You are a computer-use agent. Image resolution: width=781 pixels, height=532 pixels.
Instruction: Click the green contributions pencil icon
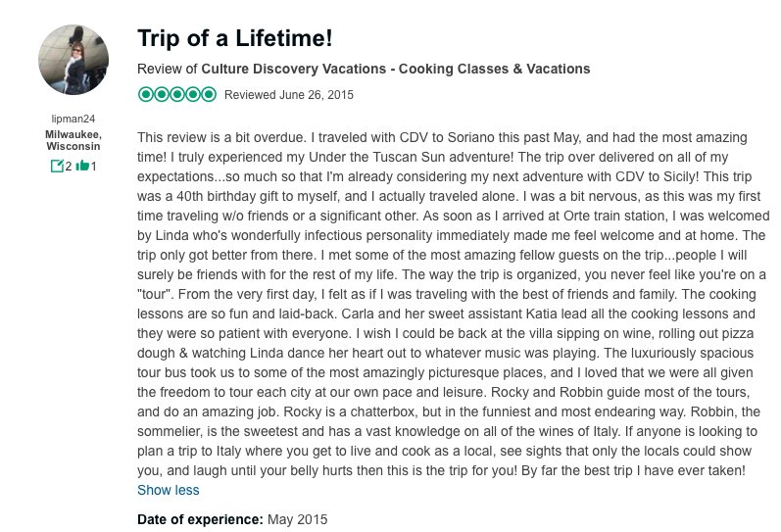point(57,166)
